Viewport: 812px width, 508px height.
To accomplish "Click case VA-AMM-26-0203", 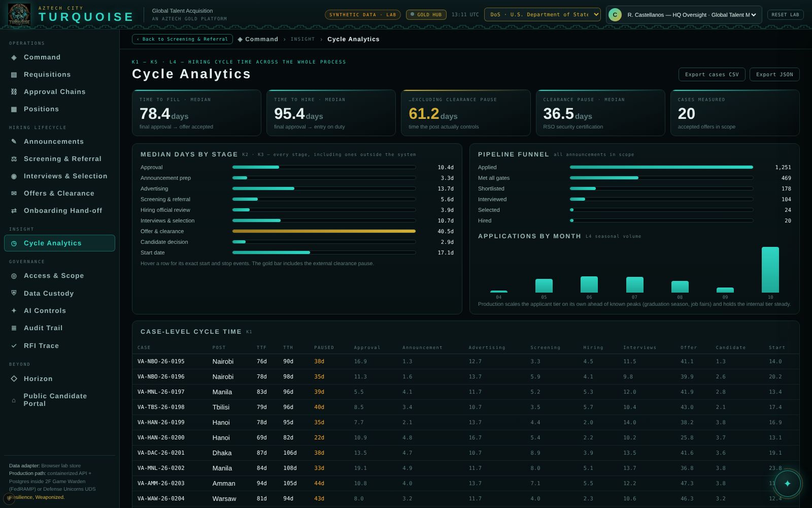I will coord(161,484).
